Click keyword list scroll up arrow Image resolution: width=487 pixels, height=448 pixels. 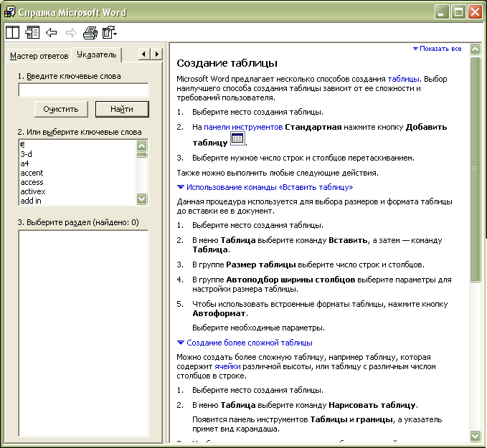click(x=141, y=146)
